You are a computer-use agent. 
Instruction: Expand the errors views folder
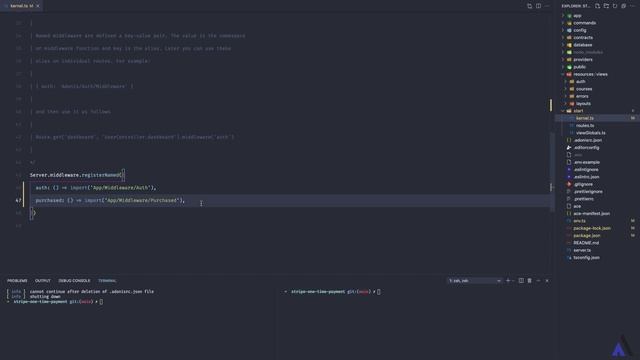[582, 96]
